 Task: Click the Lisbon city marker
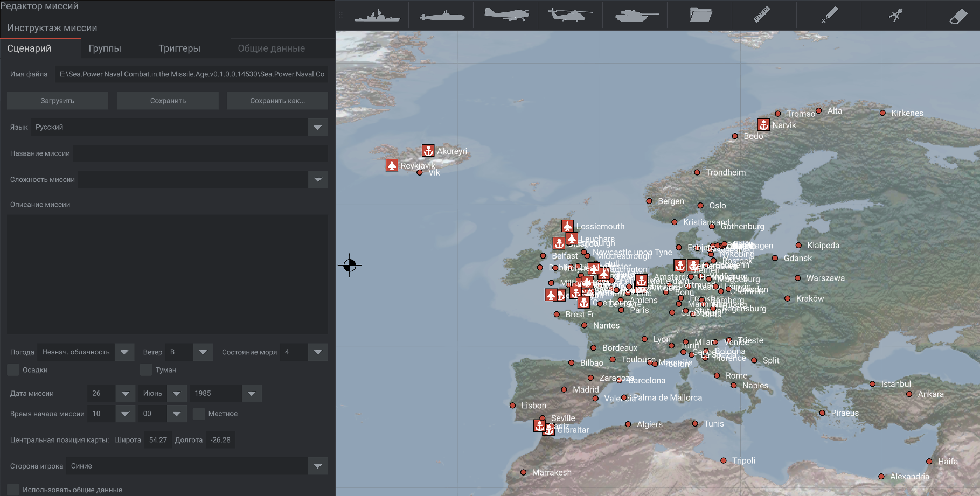512,406
